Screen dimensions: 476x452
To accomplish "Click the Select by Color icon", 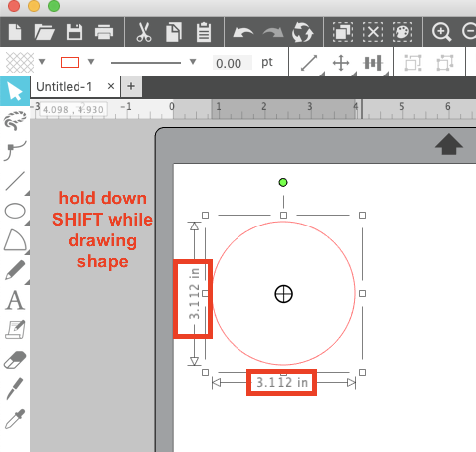I will pos(402,32).
